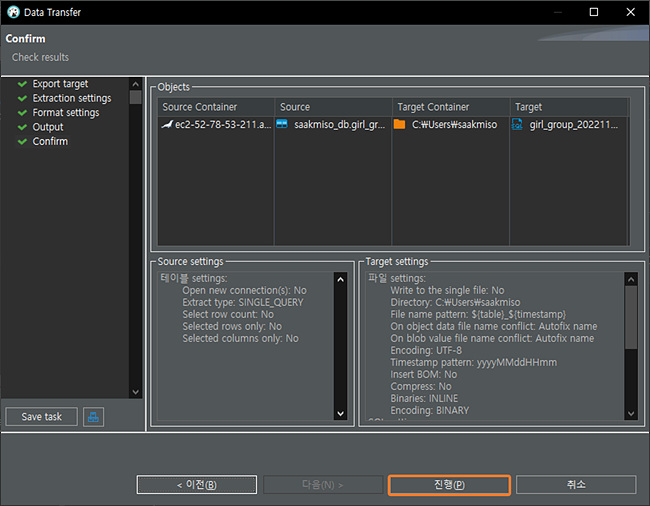Open the Format settings step
650x506 pixels.
[66, 113]
